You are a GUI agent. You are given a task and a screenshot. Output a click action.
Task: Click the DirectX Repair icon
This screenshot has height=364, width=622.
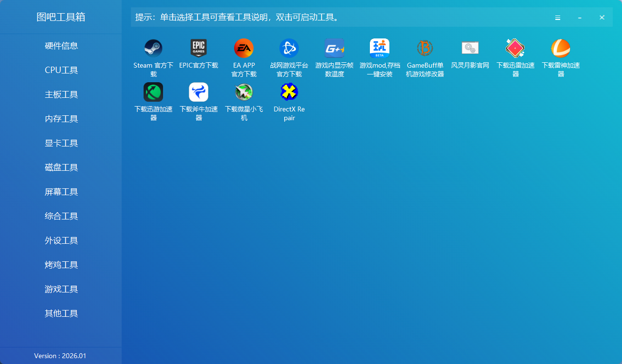click(289, 92)
